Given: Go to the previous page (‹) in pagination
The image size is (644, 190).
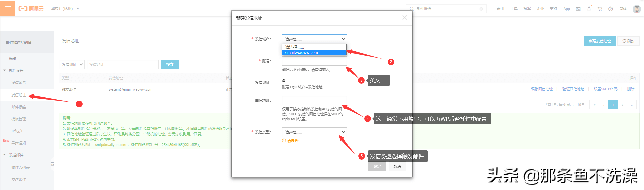Looking at the screenshot, I should coord(604,105).
